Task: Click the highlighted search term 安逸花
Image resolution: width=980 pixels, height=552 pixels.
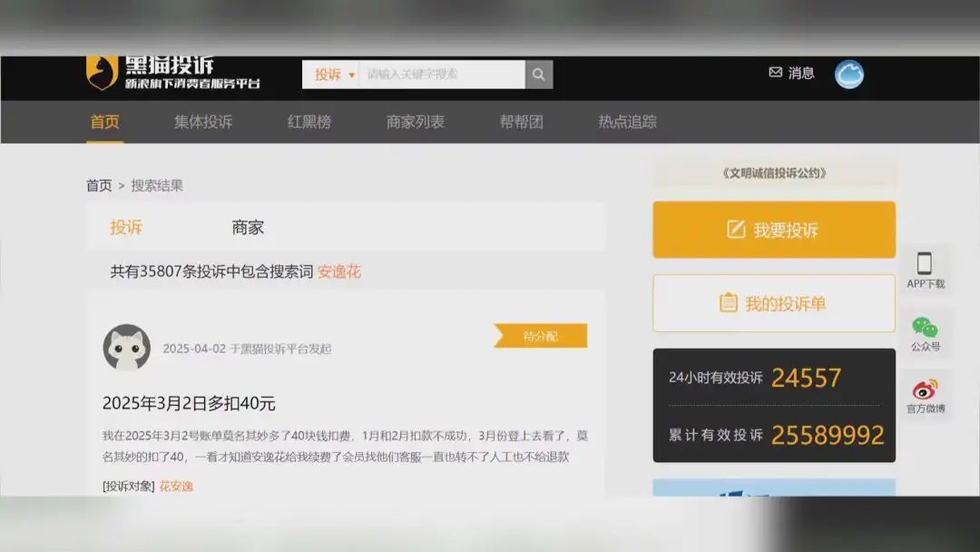Action: [x=339, y=271]
